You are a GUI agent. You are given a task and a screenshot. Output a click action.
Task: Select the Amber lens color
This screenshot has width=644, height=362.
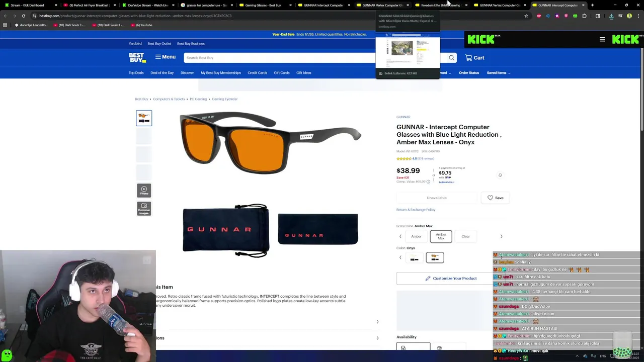(x=416, y=236)
